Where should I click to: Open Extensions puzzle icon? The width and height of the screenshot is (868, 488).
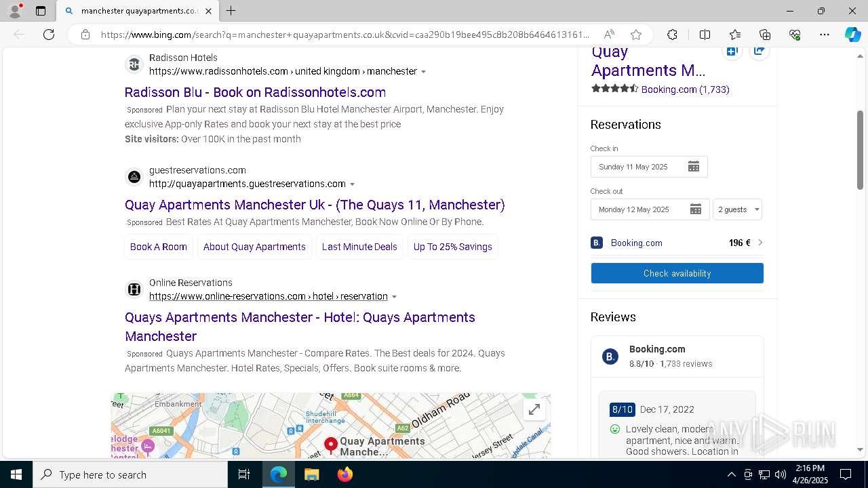tap(672, 35)
